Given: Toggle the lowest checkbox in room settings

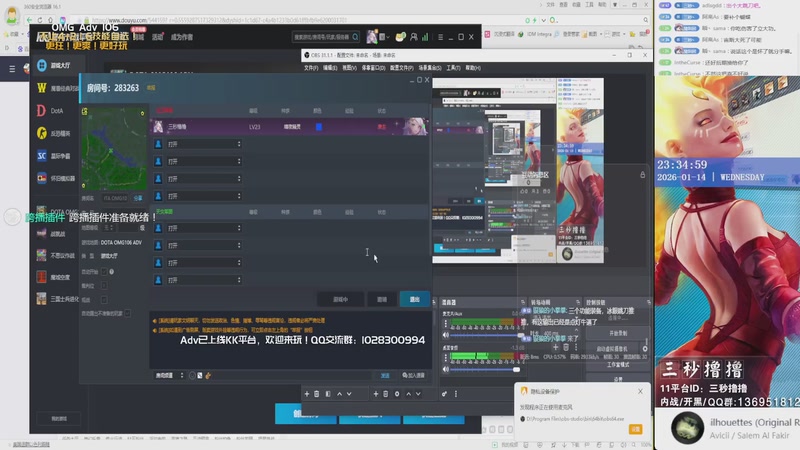Looking at the screenshot, I should 128,313.
